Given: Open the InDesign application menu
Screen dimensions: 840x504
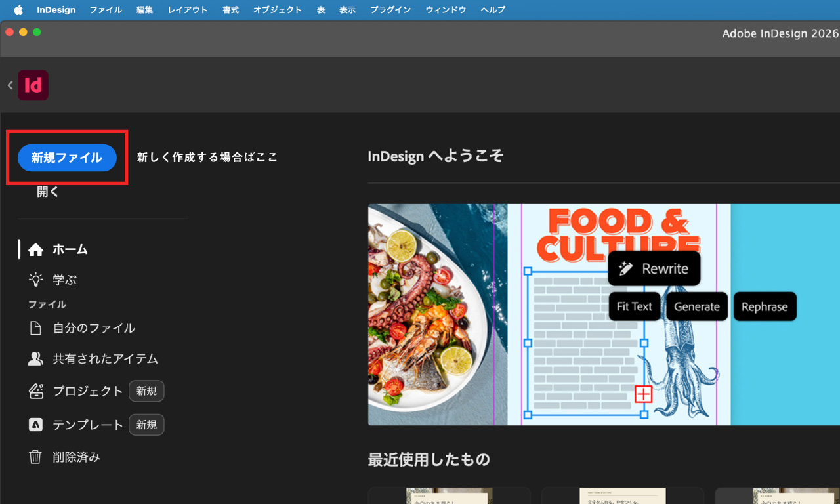Looking at the screenshot, I should (56, 10).
